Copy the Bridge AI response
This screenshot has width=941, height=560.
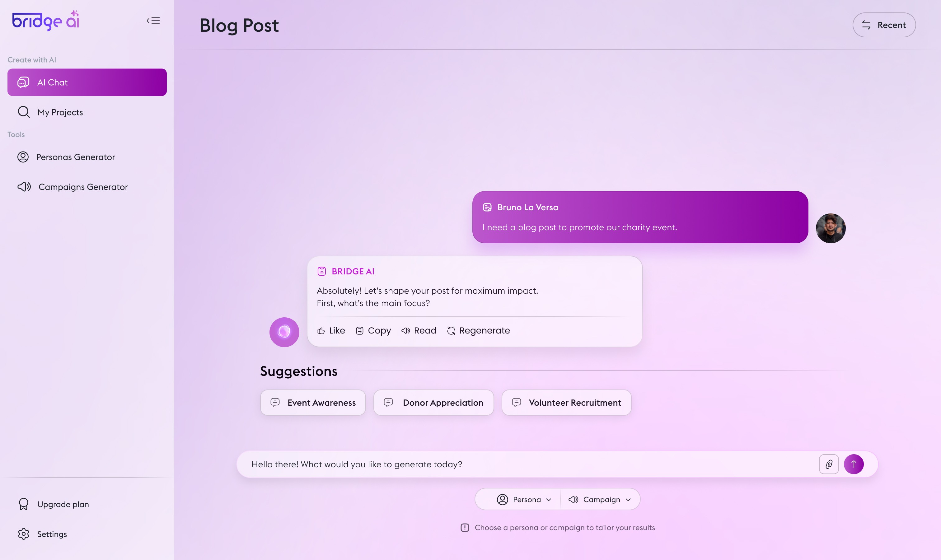coord(373,331)
